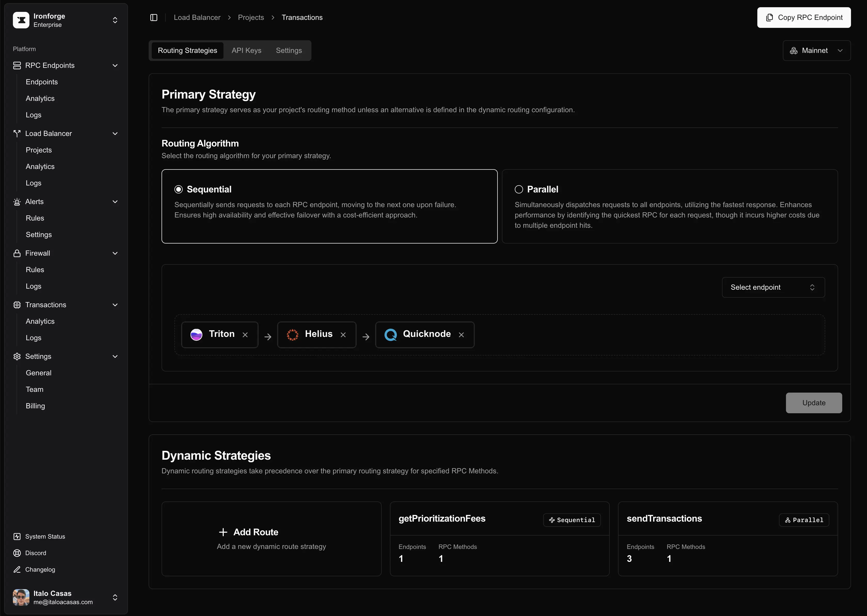Open the Discord icon link
This screenshot has width=867, height=616.
pyautogui.click(x=17, y=553)
